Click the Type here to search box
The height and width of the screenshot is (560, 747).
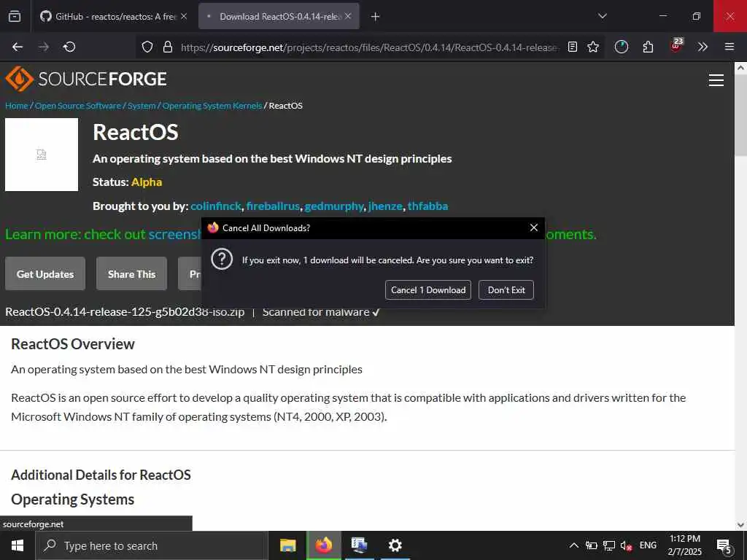point(152,545)
